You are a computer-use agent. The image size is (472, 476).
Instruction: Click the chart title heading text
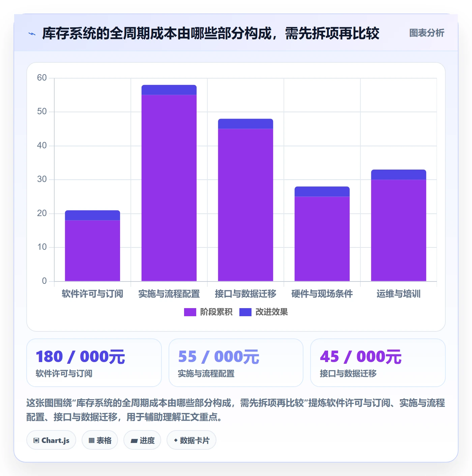click(211, 33)
